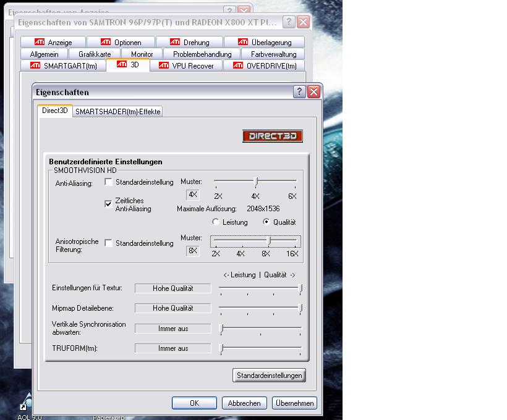Open the Problembehandlung tab
The image size is (507, 420).
(202, 54)
